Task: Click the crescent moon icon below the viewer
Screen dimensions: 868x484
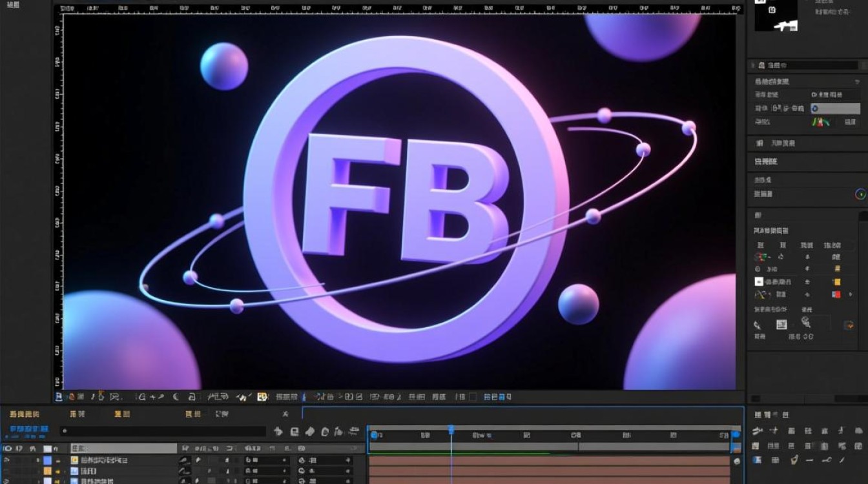Action: click(x=176, y=397)
